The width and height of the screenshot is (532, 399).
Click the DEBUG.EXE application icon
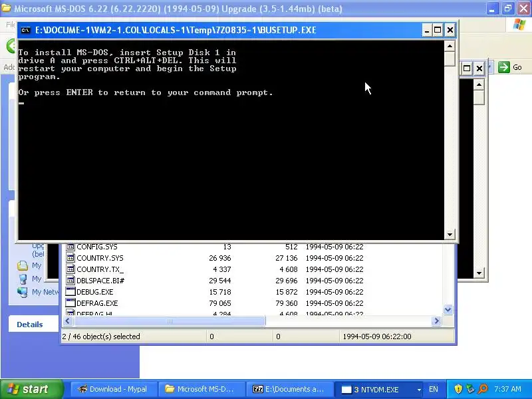pyautogui.click(x=70, y=292)
